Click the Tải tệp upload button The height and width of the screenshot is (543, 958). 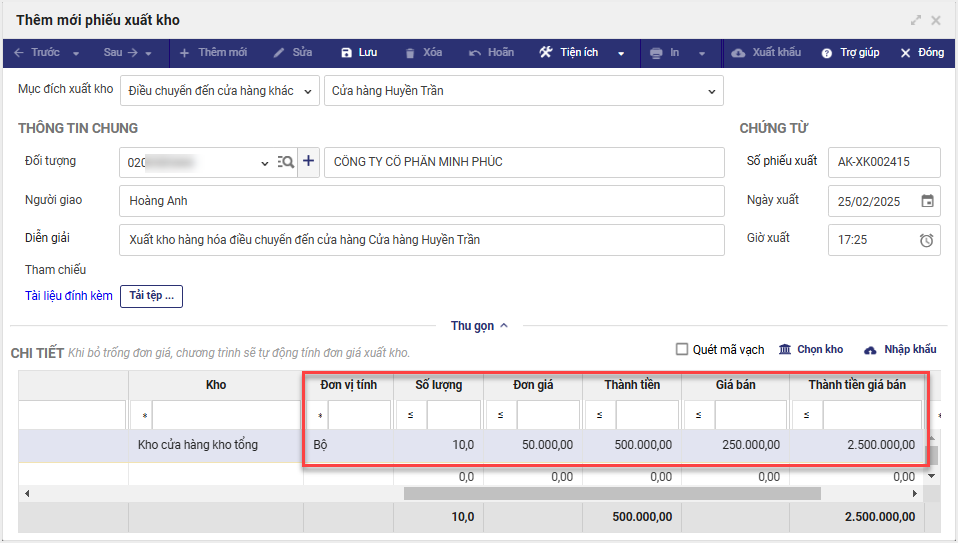coord(151,296)
